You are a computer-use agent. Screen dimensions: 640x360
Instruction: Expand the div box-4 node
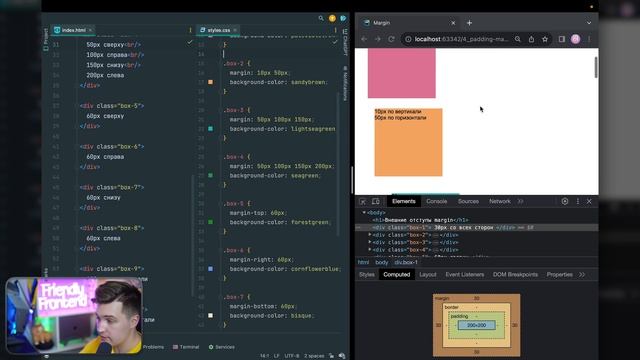[x=370, y=250]
